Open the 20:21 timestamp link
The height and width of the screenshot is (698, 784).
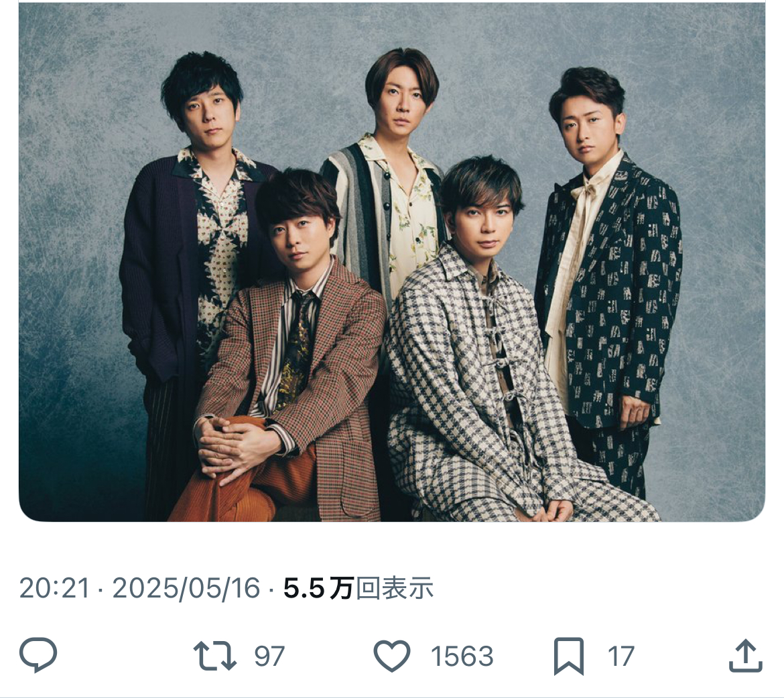point(54,587)
